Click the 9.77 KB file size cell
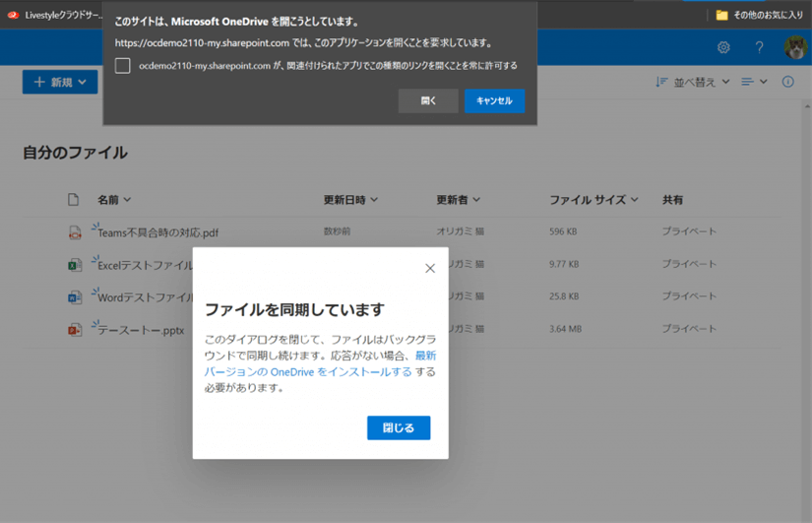 564,264
